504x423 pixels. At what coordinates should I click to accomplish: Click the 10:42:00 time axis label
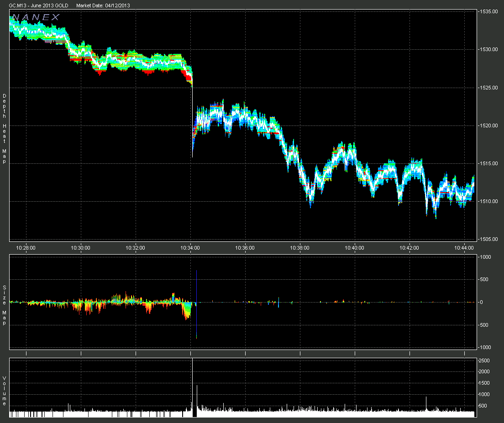point(409,248)
